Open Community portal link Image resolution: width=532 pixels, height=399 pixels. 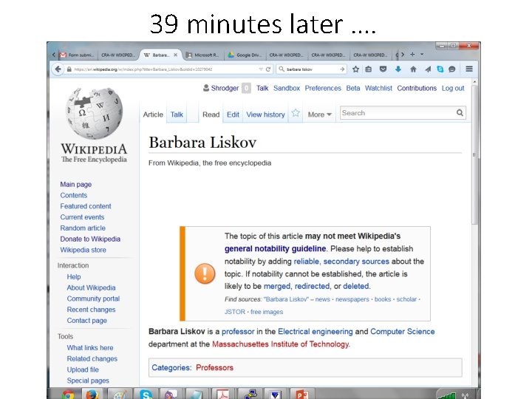point(93,299)
